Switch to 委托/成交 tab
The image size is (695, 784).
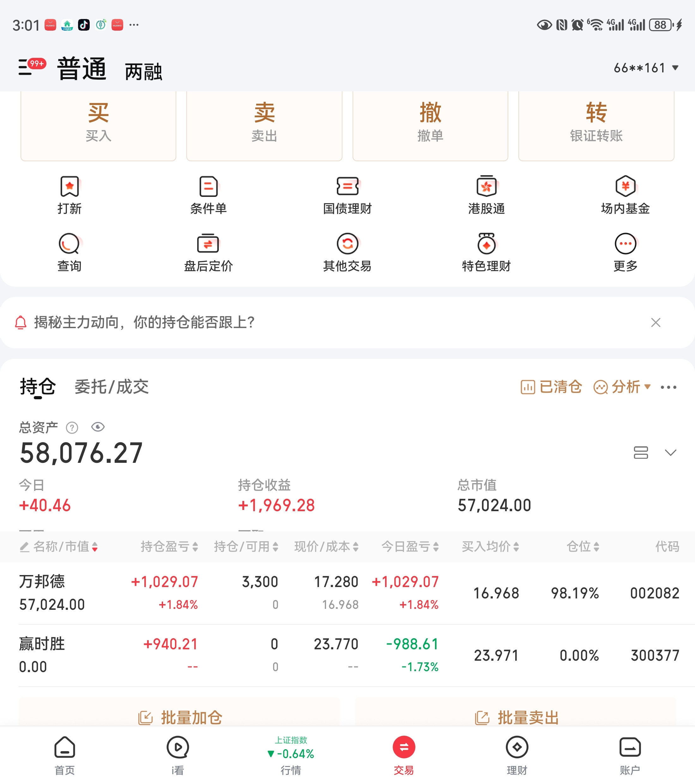coord(111,387)
